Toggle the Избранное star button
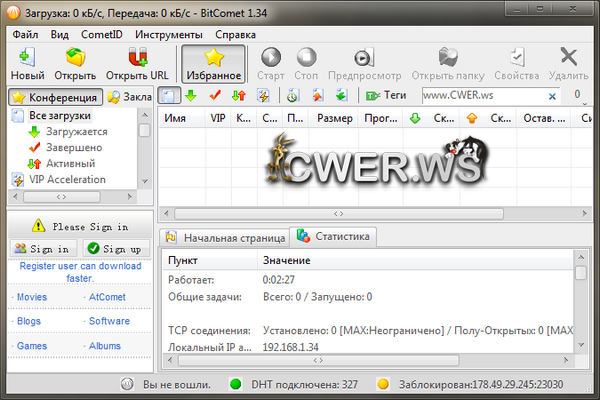Viewport: 600px width, 400px height. [x=214, y=64]
